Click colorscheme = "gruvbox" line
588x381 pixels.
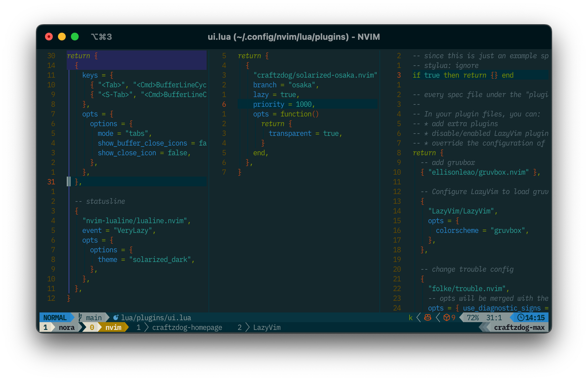click(482, 230)
